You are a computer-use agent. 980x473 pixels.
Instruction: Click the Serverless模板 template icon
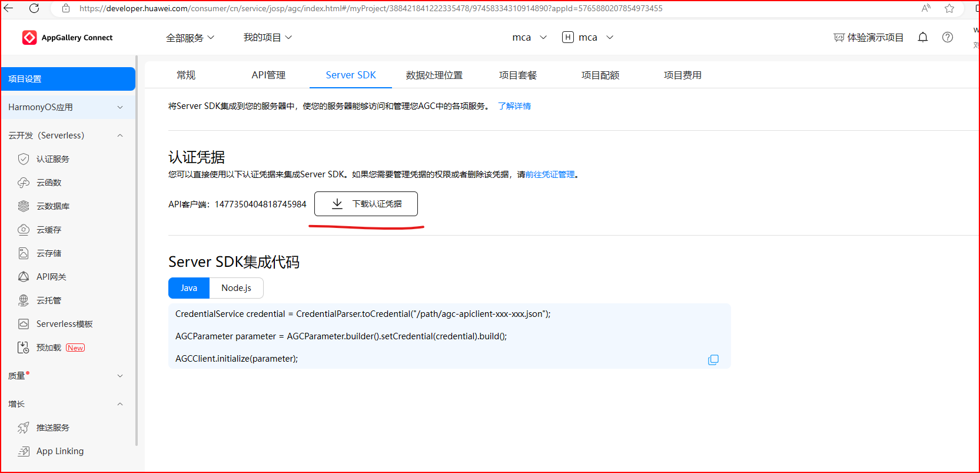[24, 324]
